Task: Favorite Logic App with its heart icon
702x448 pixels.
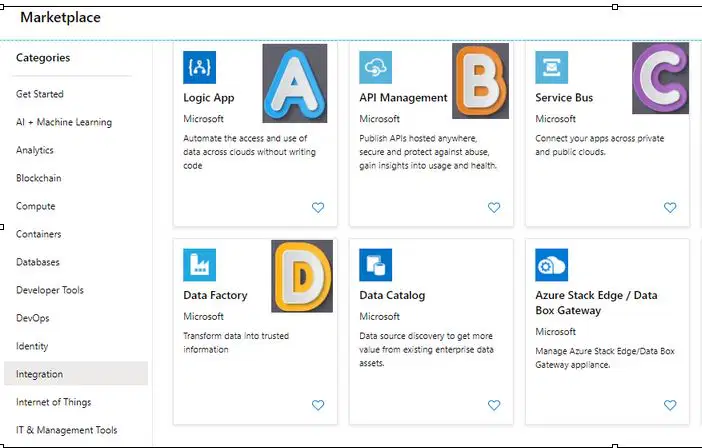Action: (x=318, y=207)
